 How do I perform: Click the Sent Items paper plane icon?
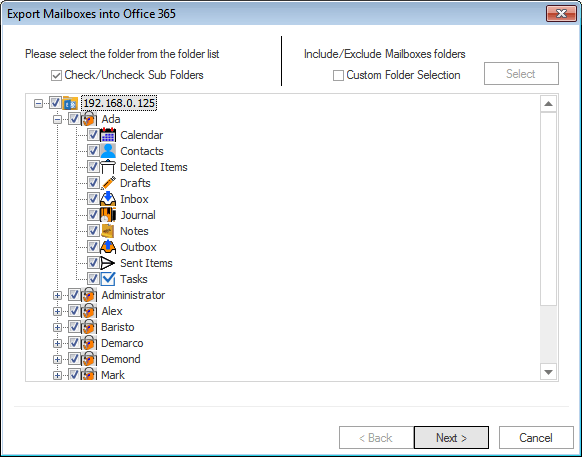[x=108, y=263]
